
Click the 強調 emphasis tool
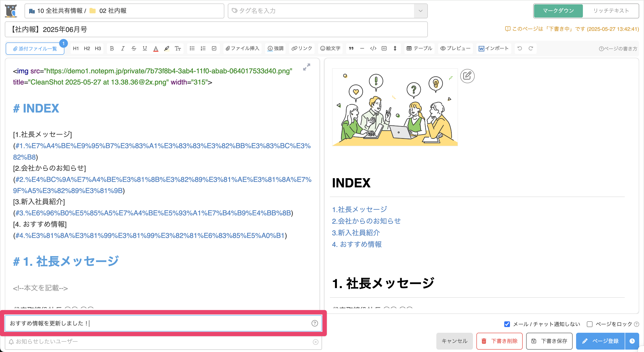[276, 48]
